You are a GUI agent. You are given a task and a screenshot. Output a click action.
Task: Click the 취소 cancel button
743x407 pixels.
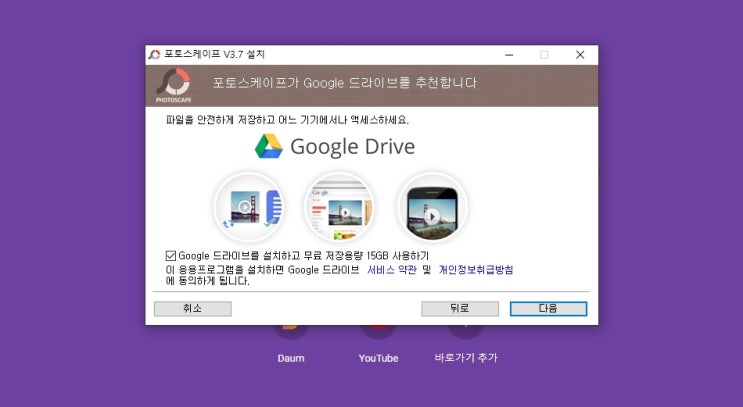click(193, 308)
